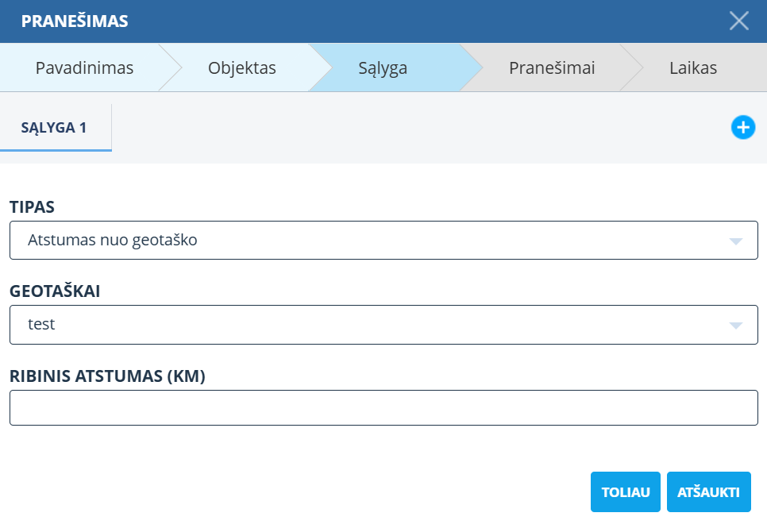Click the Tipas dropdown arrow
This screenshot has height=532, width=767.
(735, 241)
